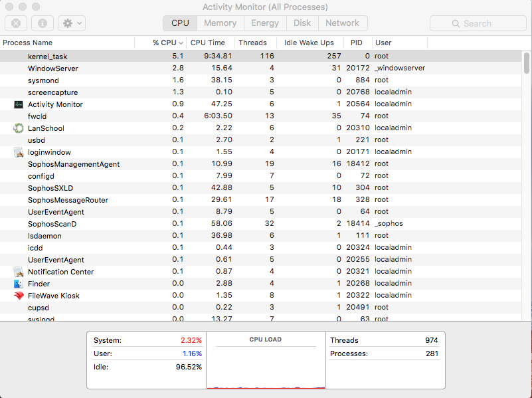The height and width of the screenshot is (398, 532).
Task: Switch to the CPU tab
Action: (180, 23)
